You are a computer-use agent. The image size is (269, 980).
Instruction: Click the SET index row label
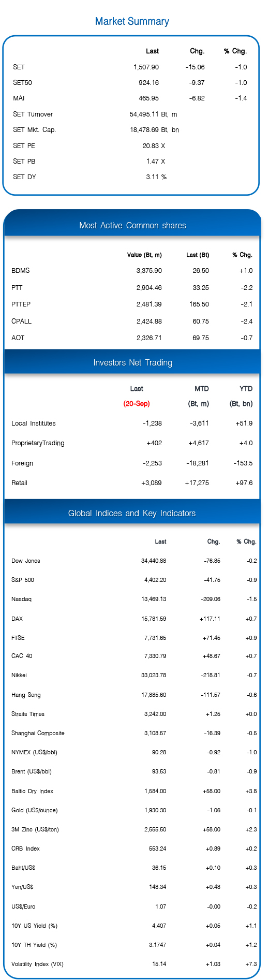pos(19,67)
